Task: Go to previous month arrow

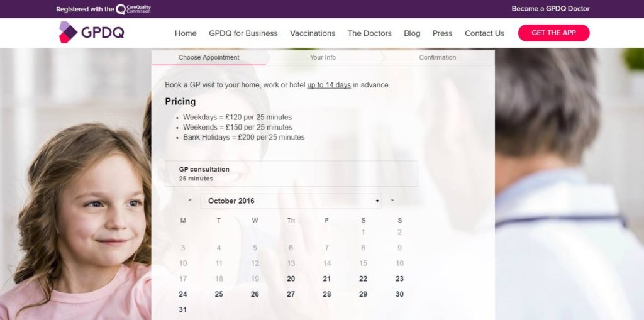Action: pyautogui.click(x=190, y=201)
